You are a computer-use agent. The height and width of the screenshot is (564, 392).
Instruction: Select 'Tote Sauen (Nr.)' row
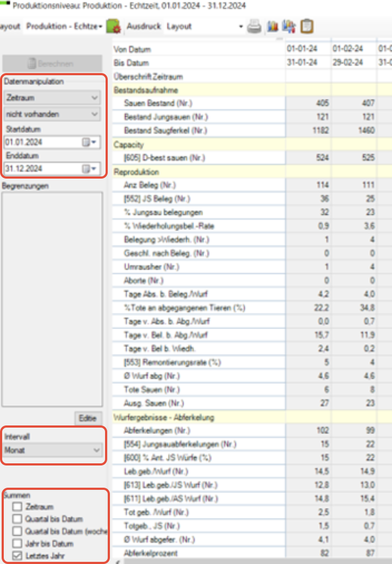199,390
